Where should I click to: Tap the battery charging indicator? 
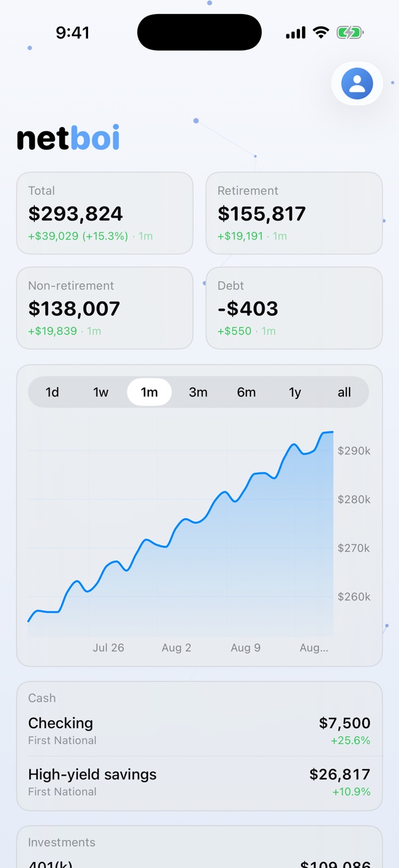click(x=350, y=32)
